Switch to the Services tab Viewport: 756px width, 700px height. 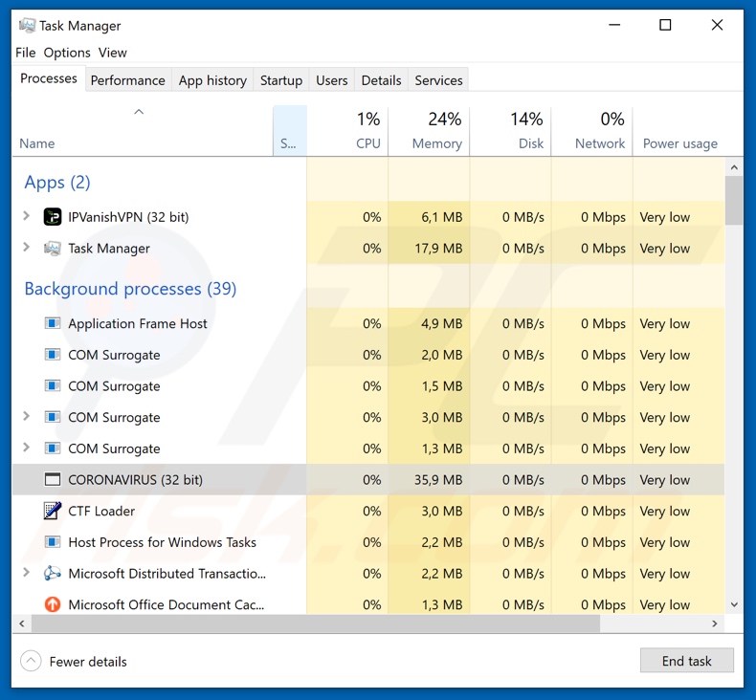coord(438,80)
